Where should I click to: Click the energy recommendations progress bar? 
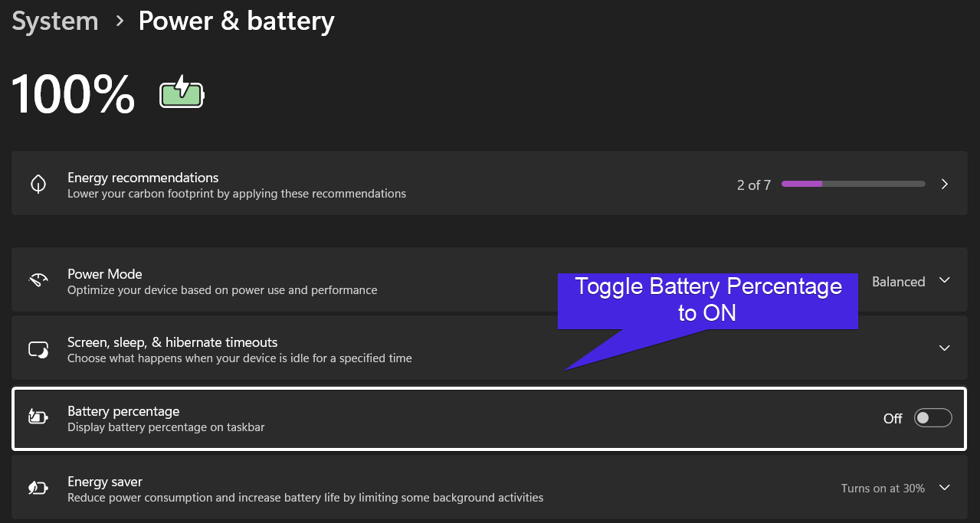[853, 184]
